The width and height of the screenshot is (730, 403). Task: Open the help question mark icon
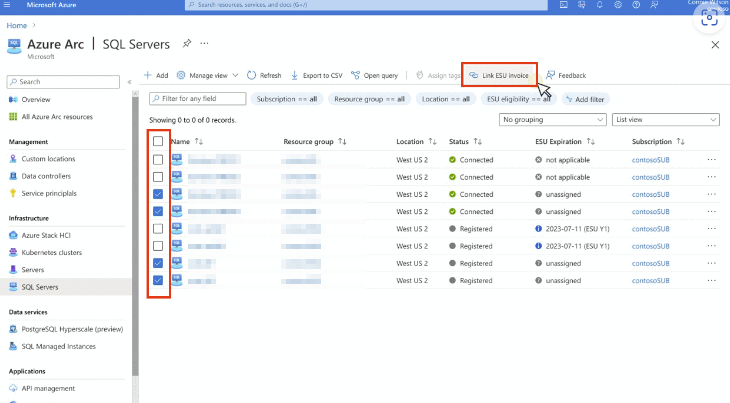636,5
